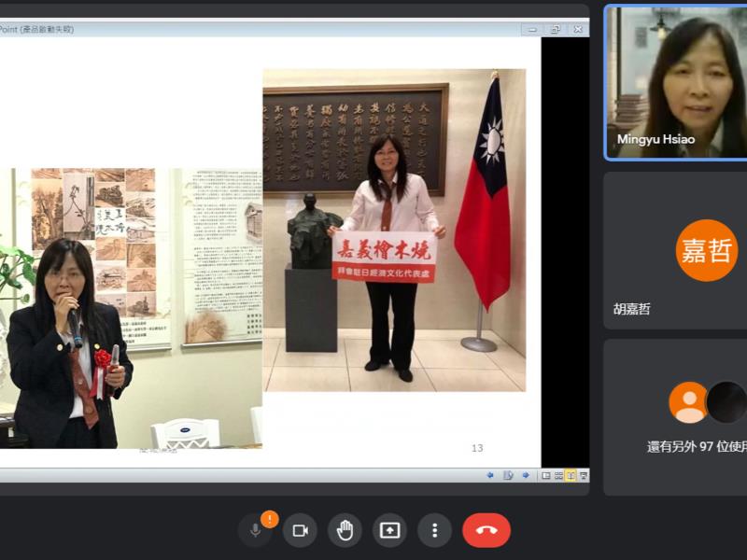Screen dimensions: 747x560
Task: Start Slide Show view from status bar
Action: [583, 475]
